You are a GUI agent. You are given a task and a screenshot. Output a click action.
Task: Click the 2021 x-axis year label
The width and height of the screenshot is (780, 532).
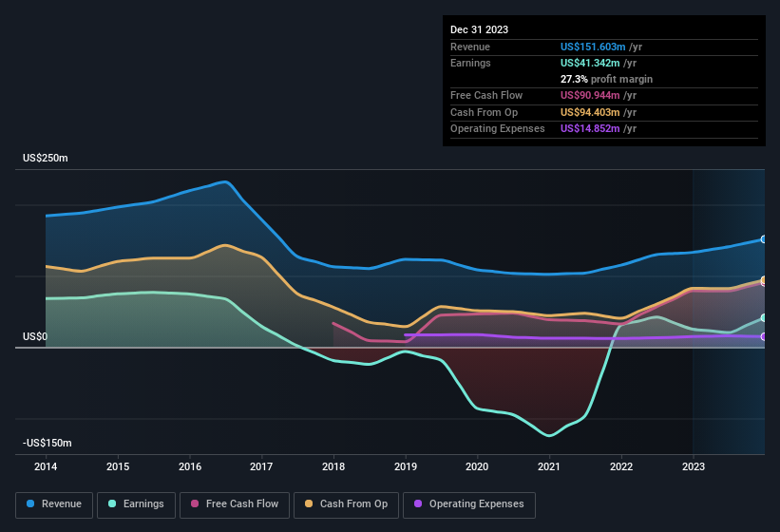[548, 466]
